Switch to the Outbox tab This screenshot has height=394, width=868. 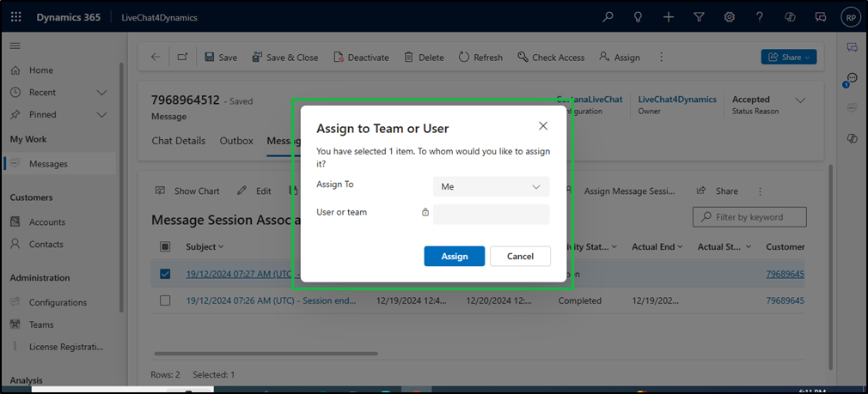coord(236,141)
